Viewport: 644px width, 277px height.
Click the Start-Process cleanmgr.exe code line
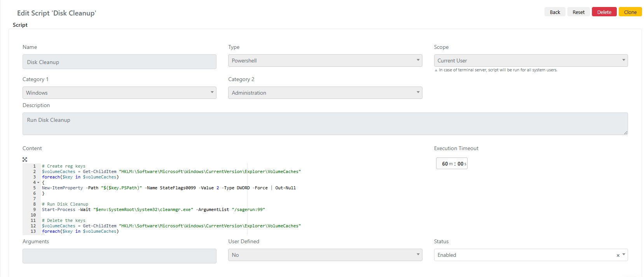[153, 209]
